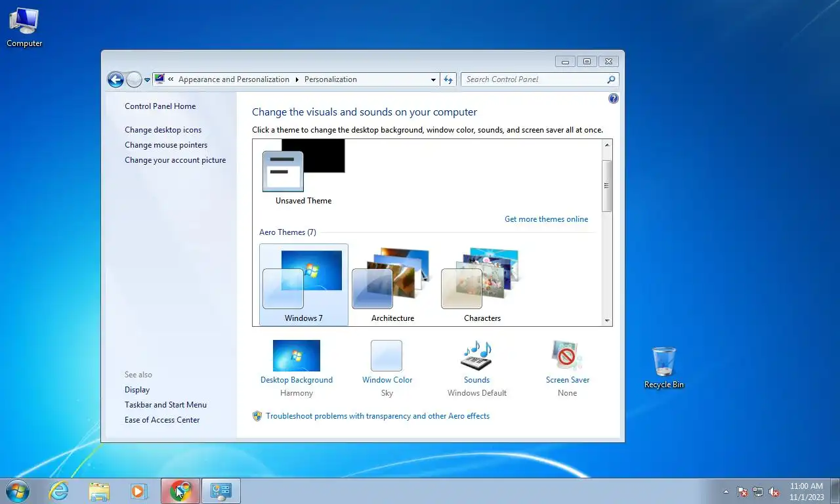840x504 pixels.
Task: Click the Action Center flag tray icon
Action: (742, 492)
